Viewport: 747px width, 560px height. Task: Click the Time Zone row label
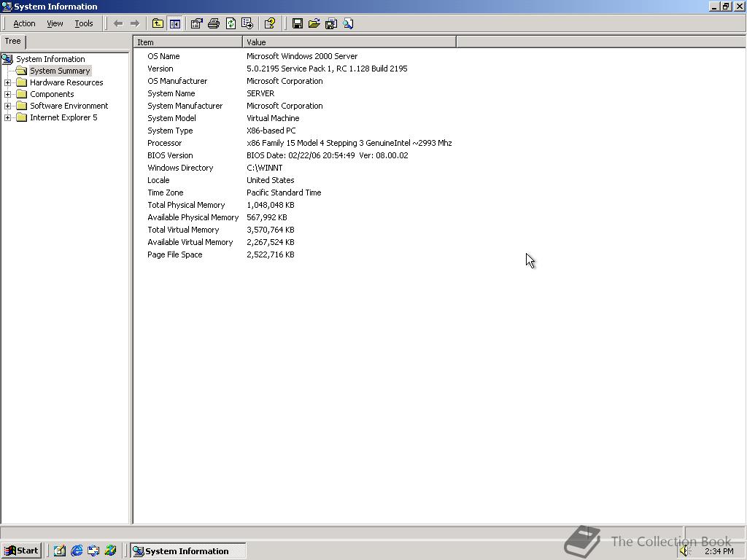[166, 192]
